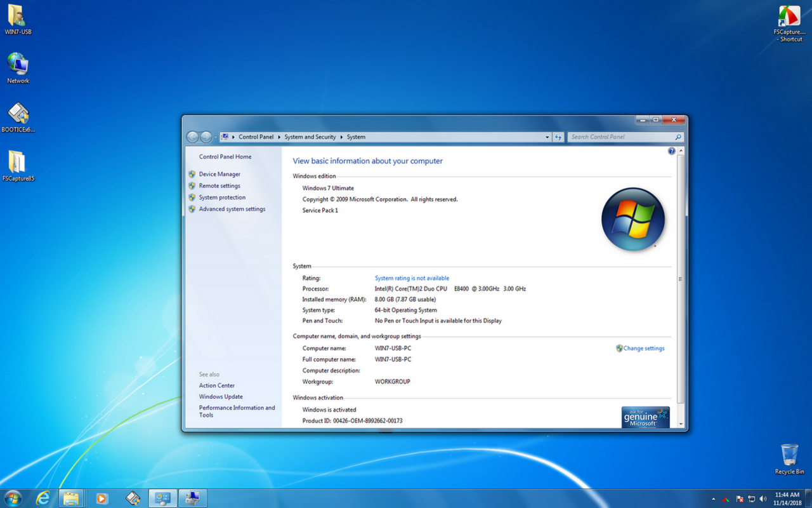
Task: Launch the FSCapture shortcut on desktop
Action: [x=789, y=23]
